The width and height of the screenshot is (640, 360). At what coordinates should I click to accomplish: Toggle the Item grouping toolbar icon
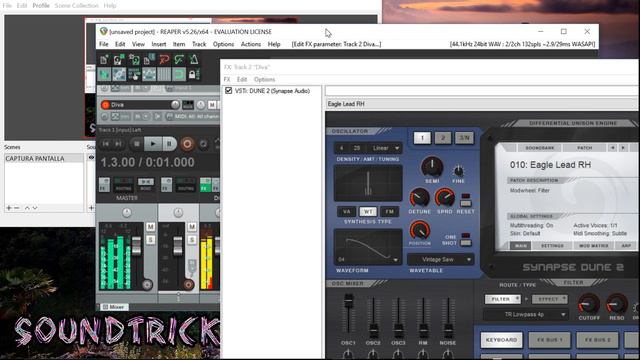(x=119, y=74)
